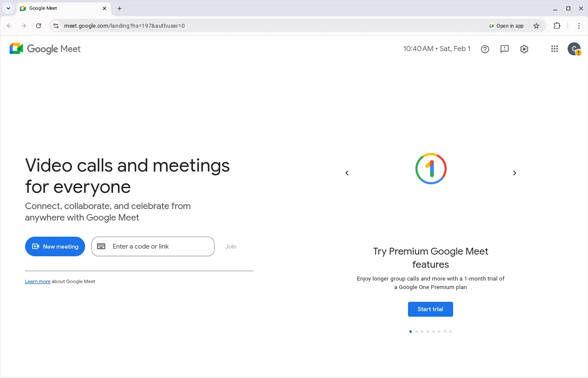The width and height of the screenshot is (588, 378).
Task: Open Meet settings gear icon
Action: pyautogui.click(x=524, y=49)
